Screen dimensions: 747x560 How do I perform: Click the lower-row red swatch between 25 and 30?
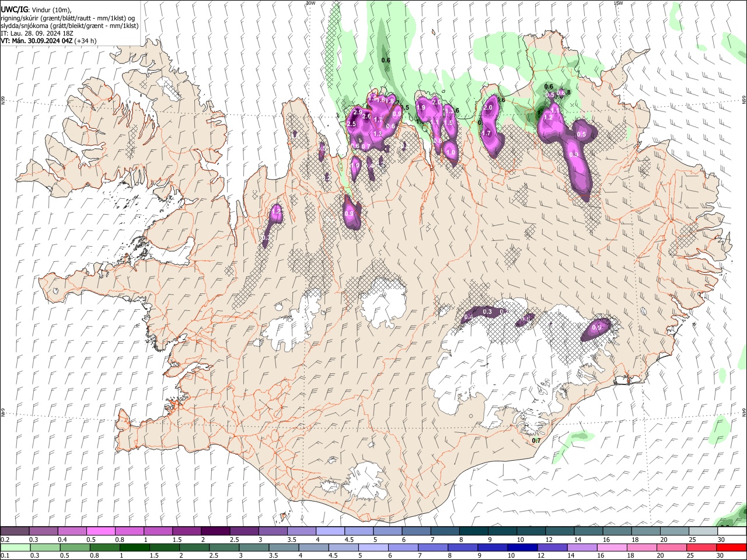pos(701,548)
